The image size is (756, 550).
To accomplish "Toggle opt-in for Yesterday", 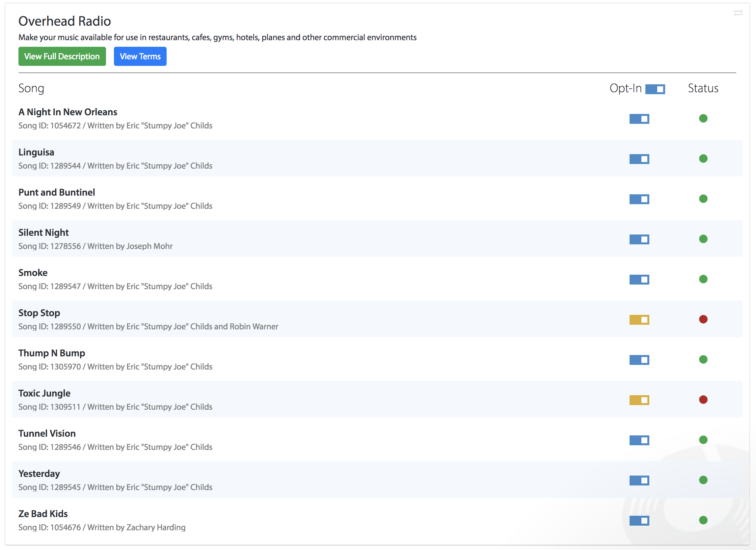I will (639, 480).
